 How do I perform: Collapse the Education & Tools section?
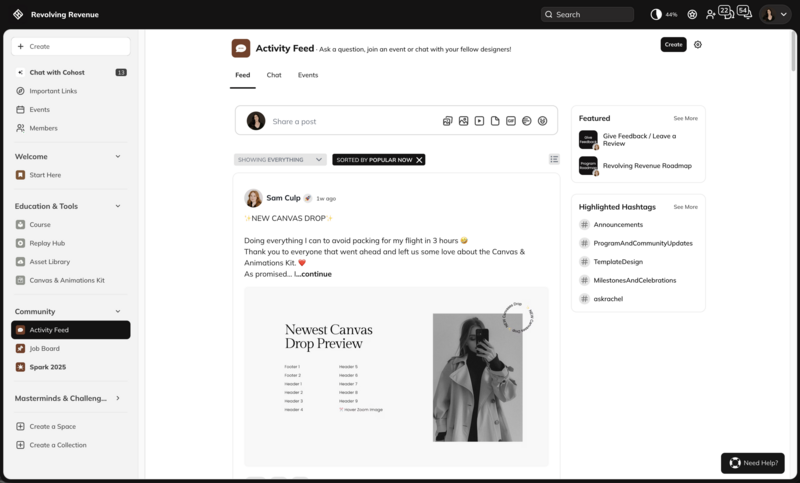tap(118, 206)
